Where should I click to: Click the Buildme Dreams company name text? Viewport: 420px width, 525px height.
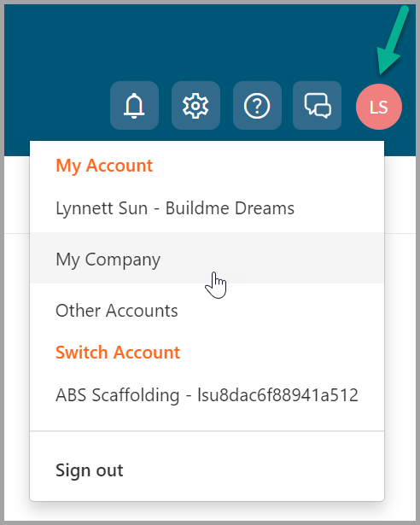pos(230,208)
